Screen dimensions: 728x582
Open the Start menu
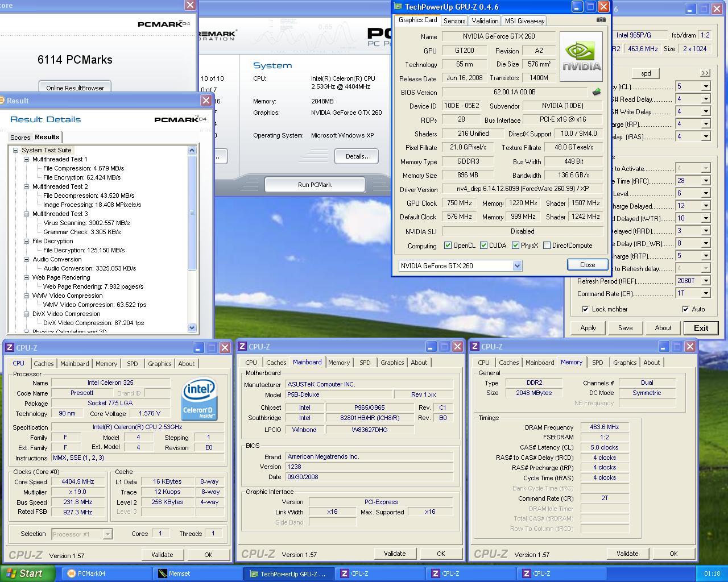(27, 573)
